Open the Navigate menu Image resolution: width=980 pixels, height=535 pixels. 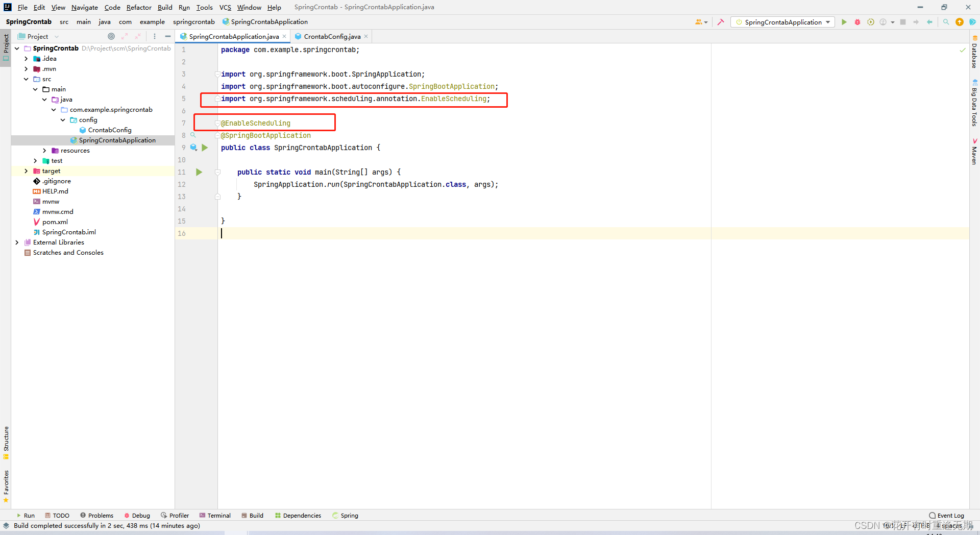pyautogui.click(x=85, y=7)
